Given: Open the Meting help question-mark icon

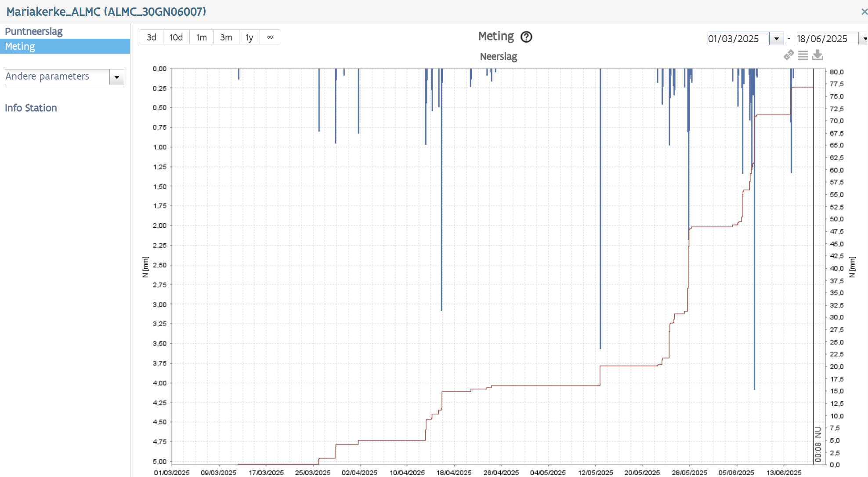Looking at the screenshot, I should coord(526,37).
